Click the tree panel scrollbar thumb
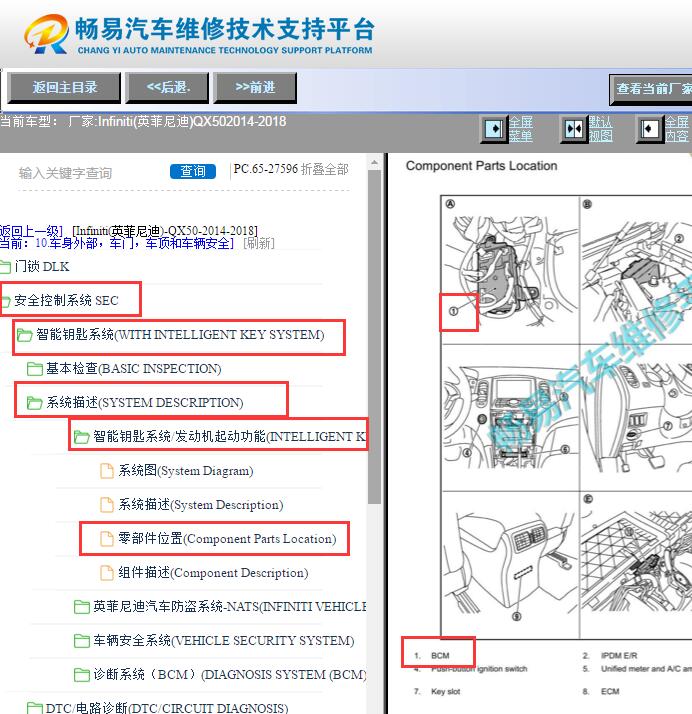Image resolution: width=692 pixels, height=714 pixels. coord(374,337)
